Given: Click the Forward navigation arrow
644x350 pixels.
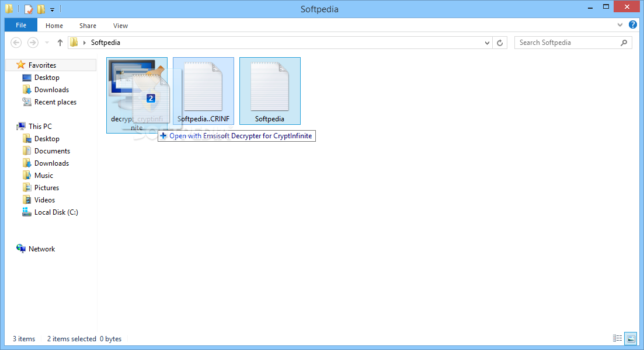Looking at the screenshot, I should [x=33, y=42].
